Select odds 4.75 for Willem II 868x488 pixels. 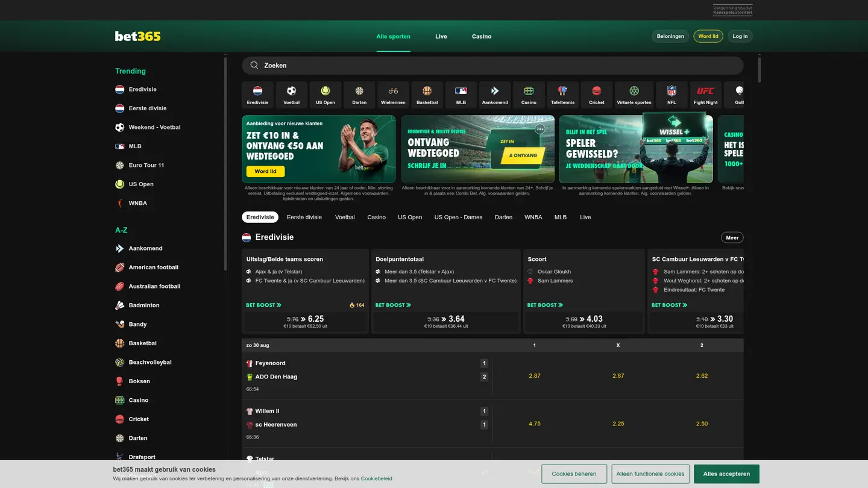[535, 424]
